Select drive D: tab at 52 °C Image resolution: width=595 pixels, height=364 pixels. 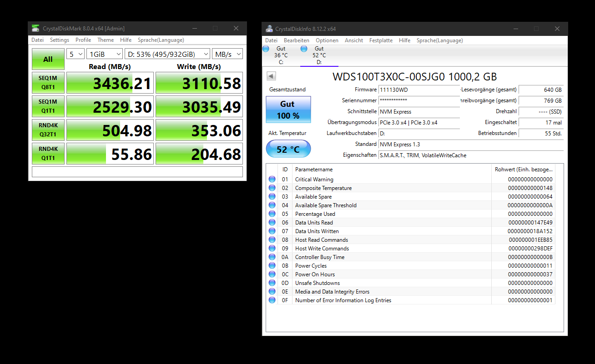pos(319,55)
